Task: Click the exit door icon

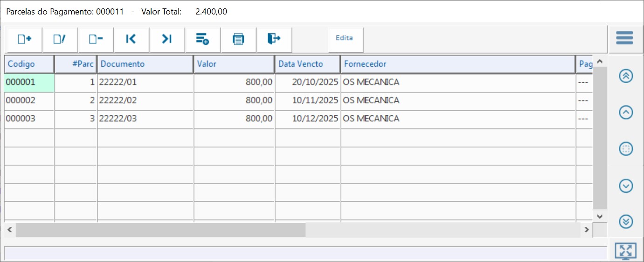Action: [274, 39]
